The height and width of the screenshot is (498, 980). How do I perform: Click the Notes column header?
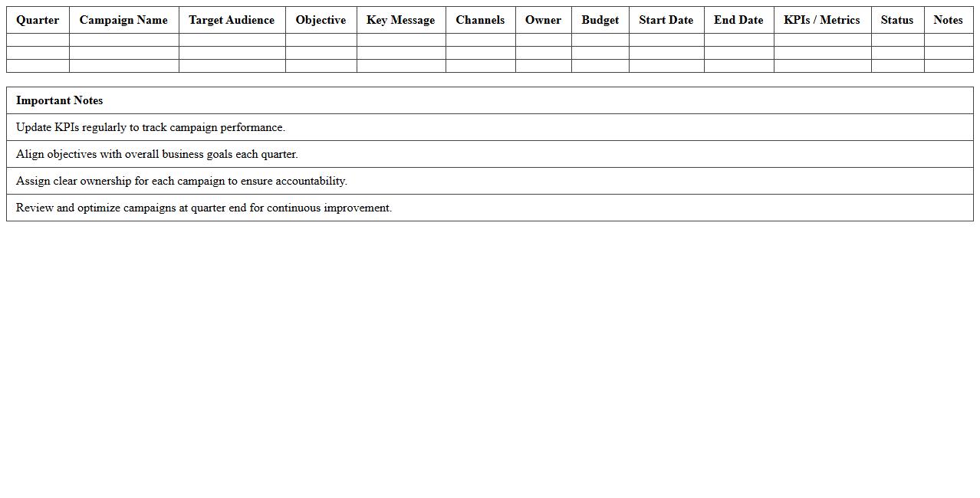pyautogui.click(x=948, y=20)
